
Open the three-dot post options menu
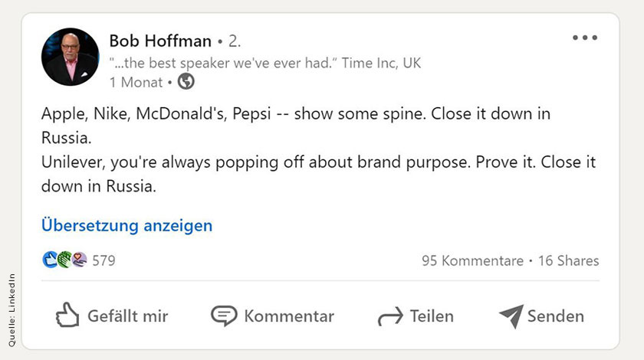coord(585,38)
